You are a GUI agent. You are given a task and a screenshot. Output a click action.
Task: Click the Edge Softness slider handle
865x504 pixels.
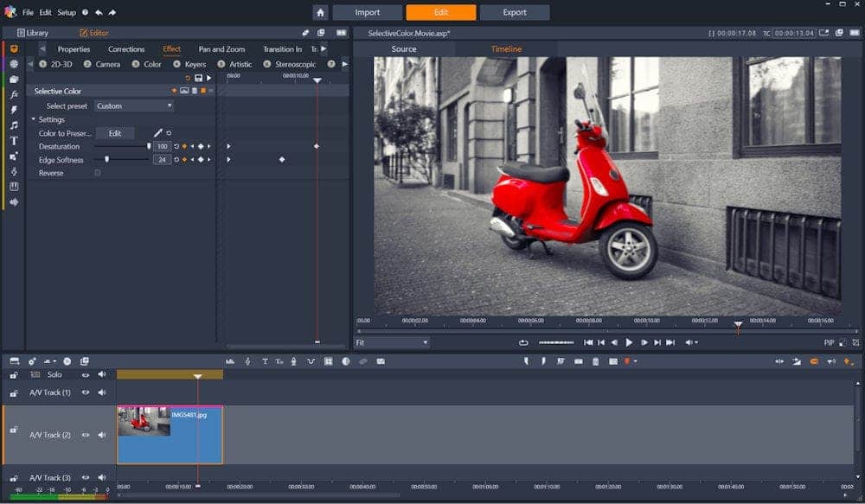[107, 160]
